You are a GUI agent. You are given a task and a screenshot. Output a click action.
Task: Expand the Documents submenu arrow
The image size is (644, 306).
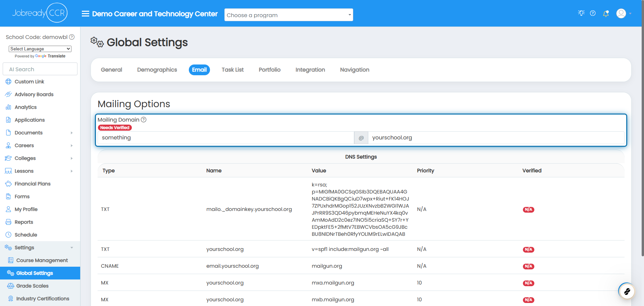point(72,133)
